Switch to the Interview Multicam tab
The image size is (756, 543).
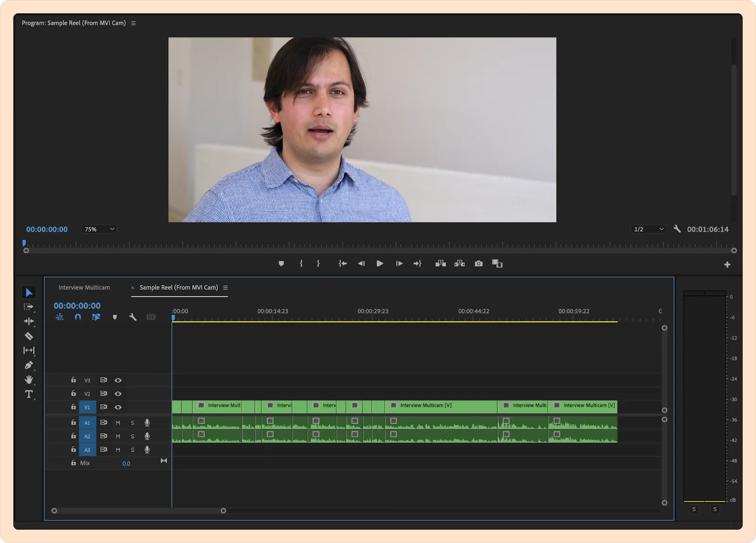coord(84,287)
